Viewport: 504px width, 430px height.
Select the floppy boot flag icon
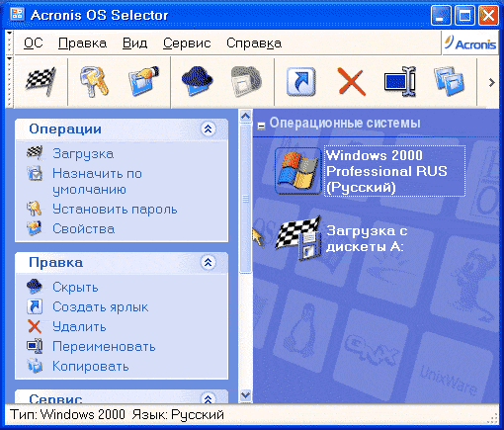click(298, 238)
